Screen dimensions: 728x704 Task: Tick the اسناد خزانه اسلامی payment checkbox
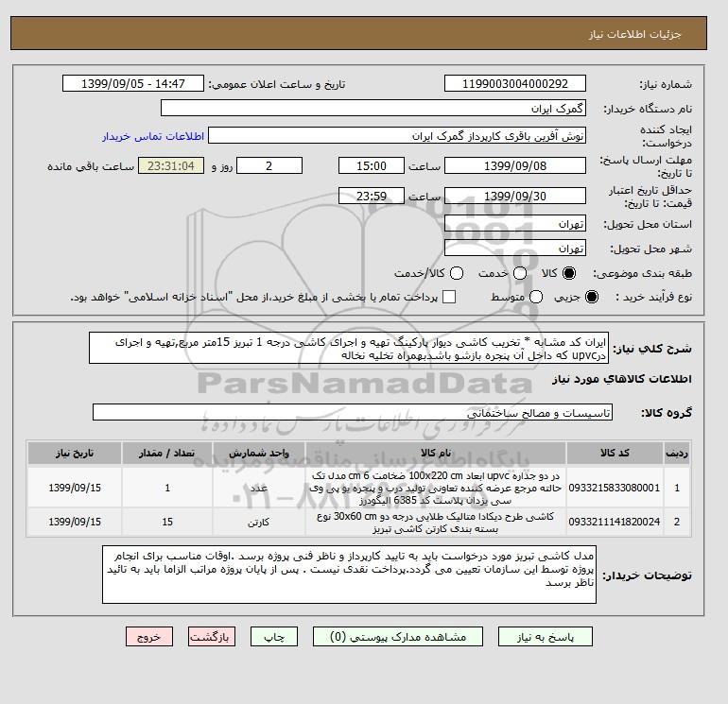(449, 297)
